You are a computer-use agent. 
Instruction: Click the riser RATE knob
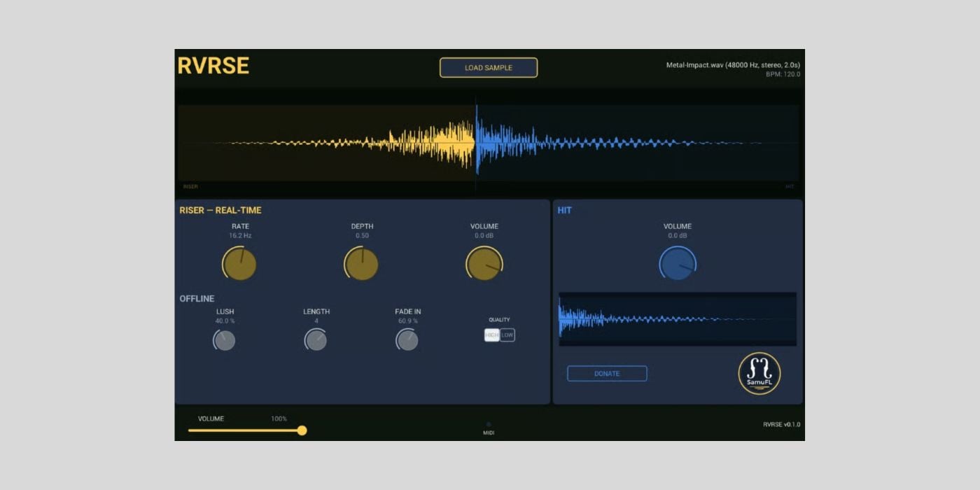[240, 264]
